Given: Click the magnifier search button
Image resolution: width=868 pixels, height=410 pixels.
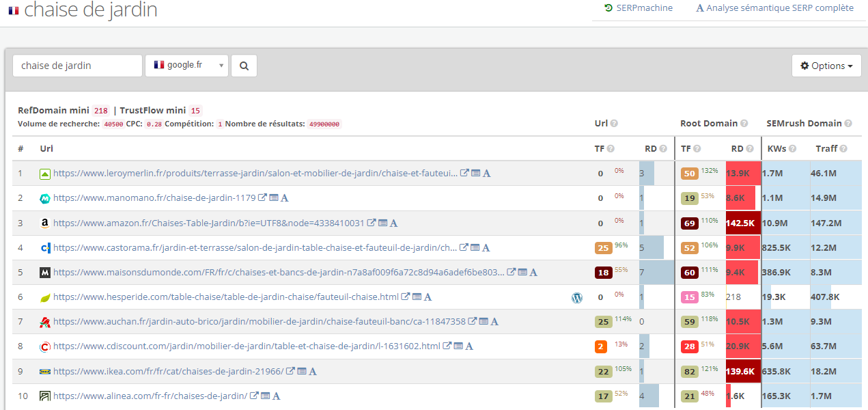Looking at the screenshot, I should pyautogui.click(x=244, y=66).
